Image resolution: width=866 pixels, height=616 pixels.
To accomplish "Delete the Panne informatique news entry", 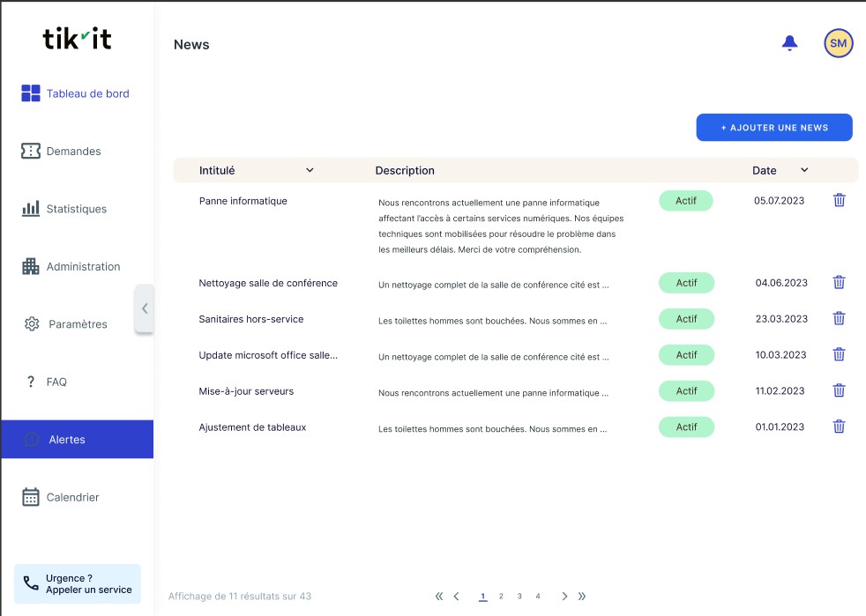I will pyautogui.click(x=839, y=200).
